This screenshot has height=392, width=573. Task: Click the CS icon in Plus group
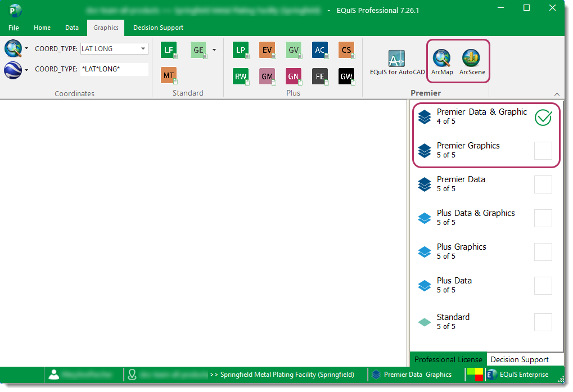(x=346, y=50)
